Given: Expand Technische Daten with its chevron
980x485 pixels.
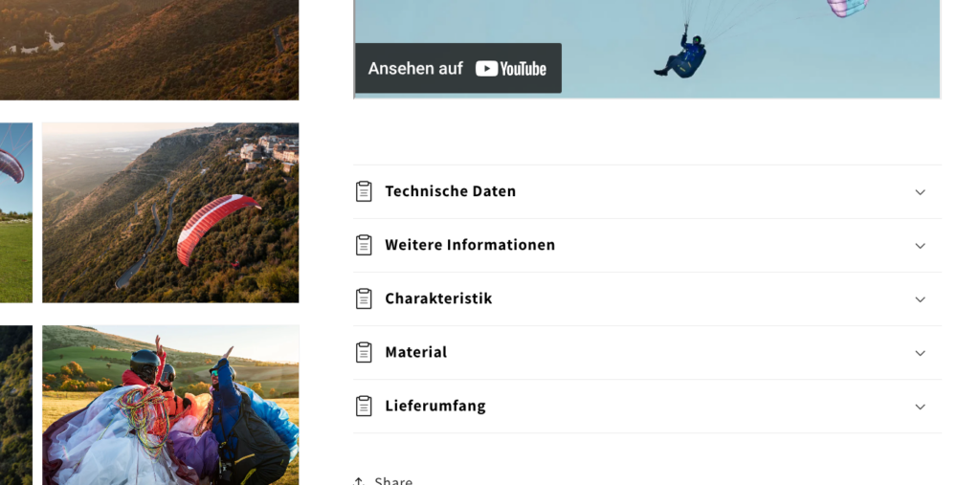Looking at the screenshot, I should [920, 192].
